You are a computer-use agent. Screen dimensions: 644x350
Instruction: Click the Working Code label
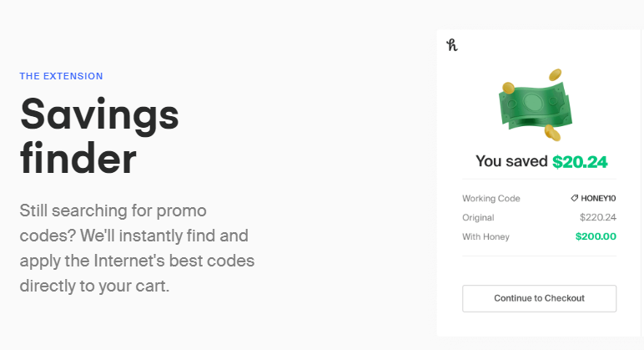point(491,198)
